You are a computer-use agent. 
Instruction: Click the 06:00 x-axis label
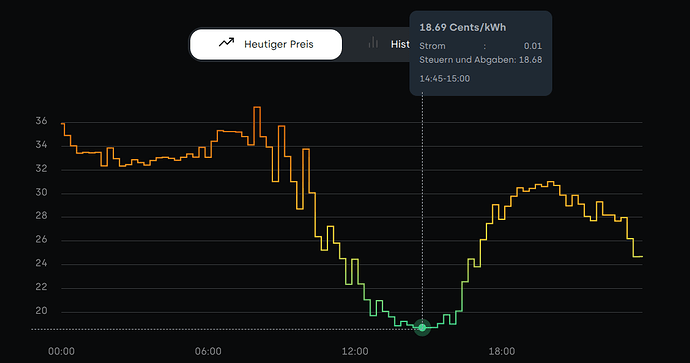[x=208, y=351]
